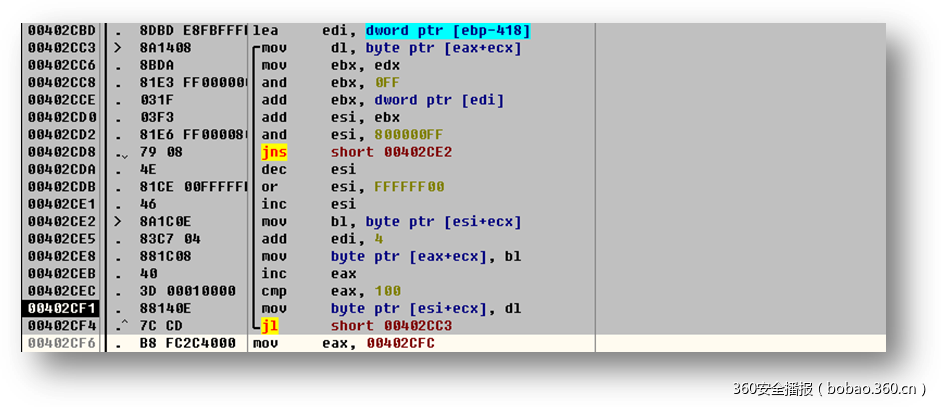
Task: Select address 00402CBD in the disassembly
Action: click(60, 31)
